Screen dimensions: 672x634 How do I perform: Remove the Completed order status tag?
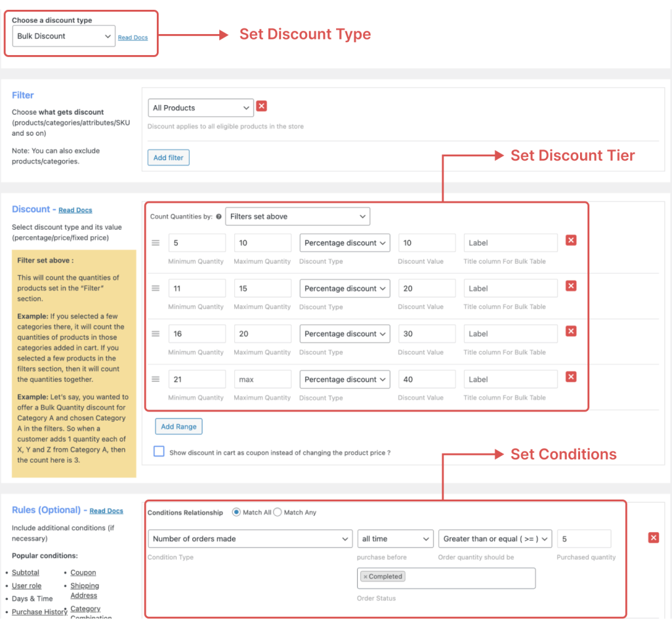click(365, 576)
